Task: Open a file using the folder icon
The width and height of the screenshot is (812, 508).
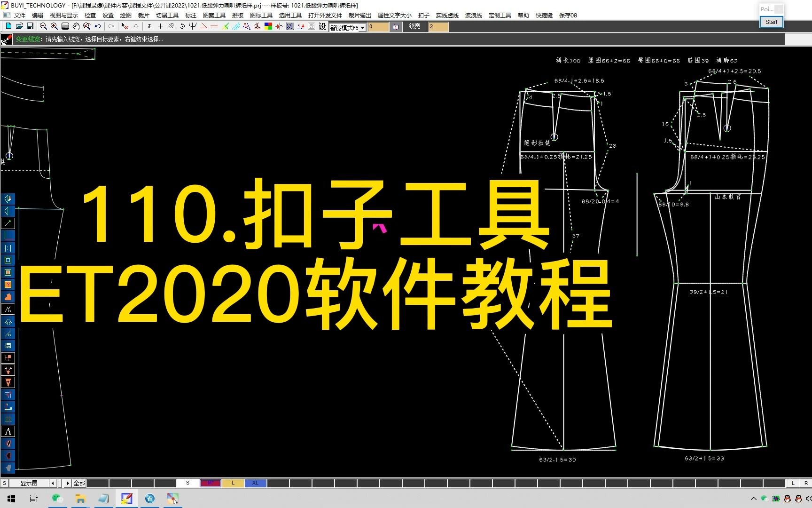Action: [x=19, y=26]
